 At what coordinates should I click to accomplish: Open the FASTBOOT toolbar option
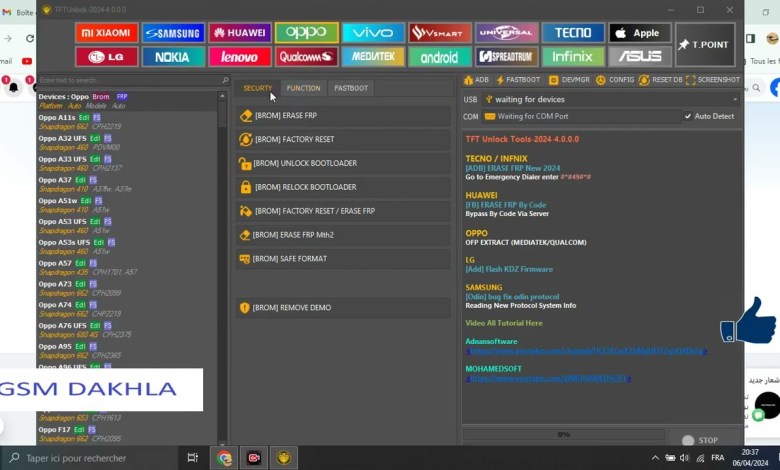coord(518,80)
